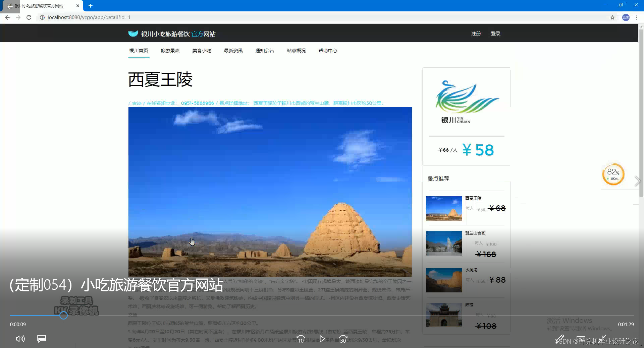Toggle subtitles on the video
Viewport: 644px width, 348px height.
[41, 339]
